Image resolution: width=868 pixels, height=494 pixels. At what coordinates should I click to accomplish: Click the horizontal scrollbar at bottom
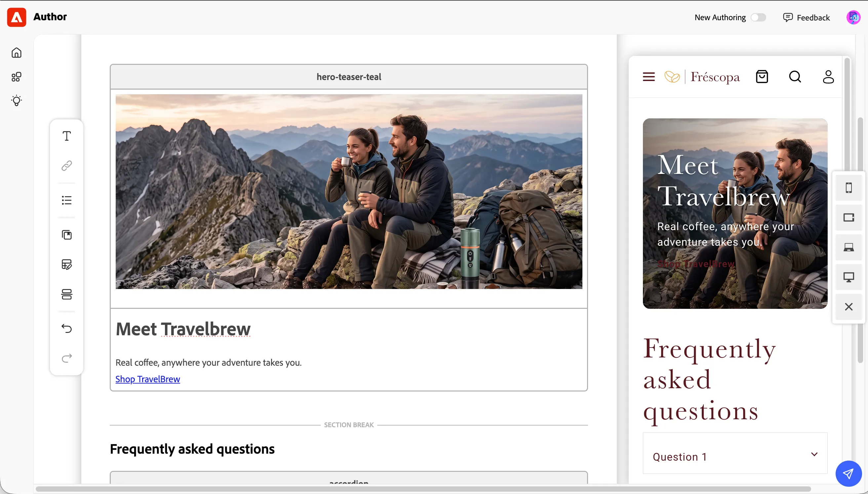click(x=423, y=489)
